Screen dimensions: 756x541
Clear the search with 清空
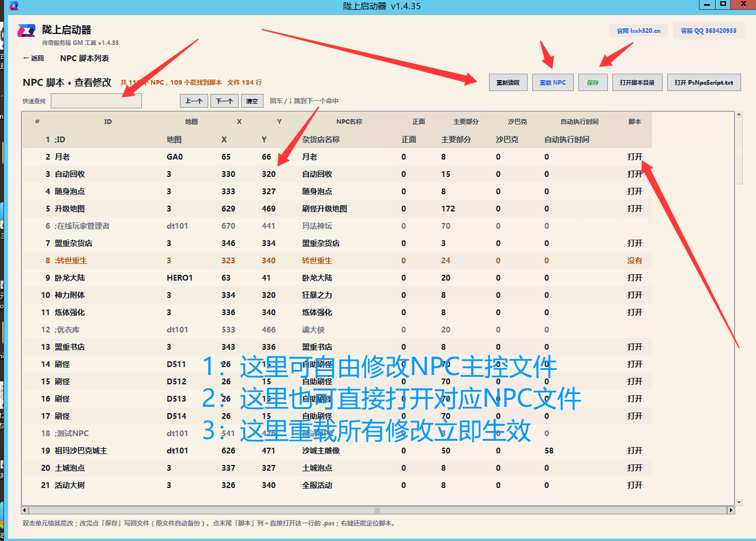point(252,101)
